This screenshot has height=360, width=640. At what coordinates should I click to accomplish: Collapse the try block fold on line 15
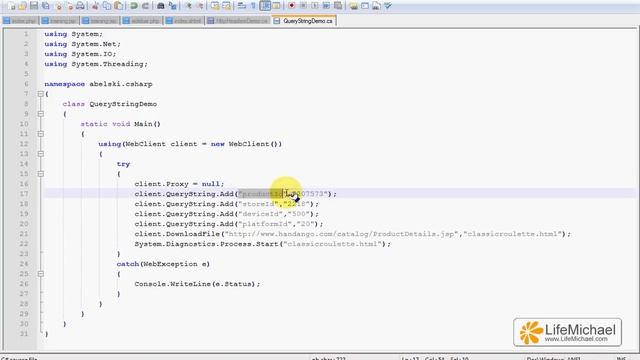click(40, 174)
